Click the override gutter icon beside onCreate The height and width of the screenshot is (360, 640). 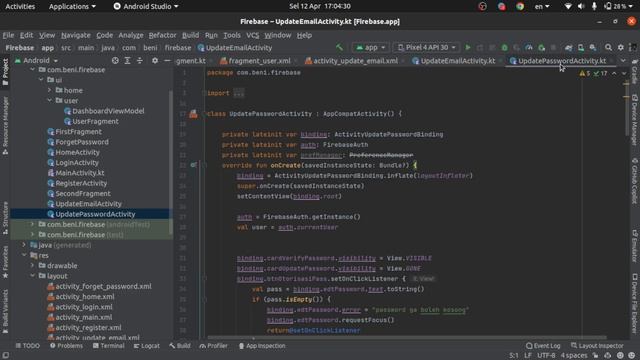tap(193, 165)
